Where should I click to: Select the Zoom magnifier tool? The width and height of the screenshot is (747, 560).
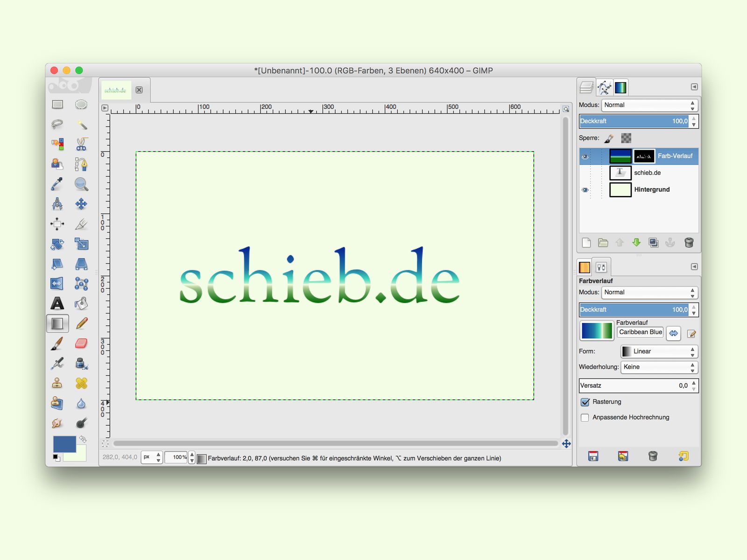point(81,184)
